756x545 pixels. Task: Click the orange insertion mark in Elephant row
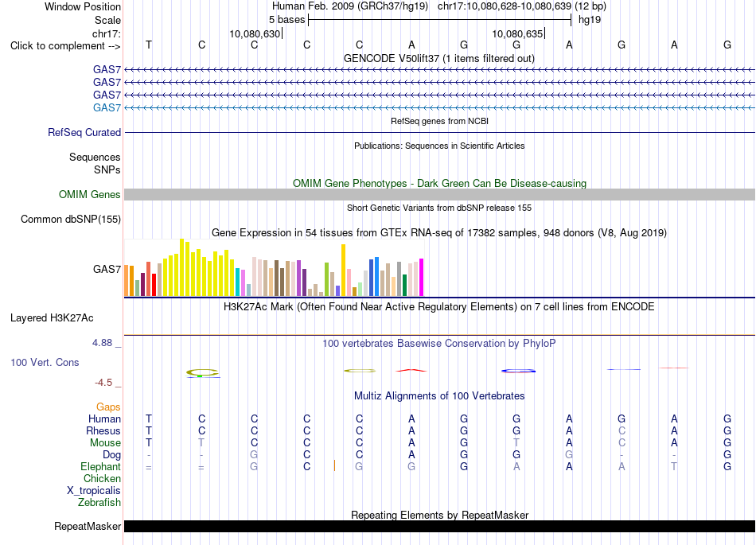[334, 465]
